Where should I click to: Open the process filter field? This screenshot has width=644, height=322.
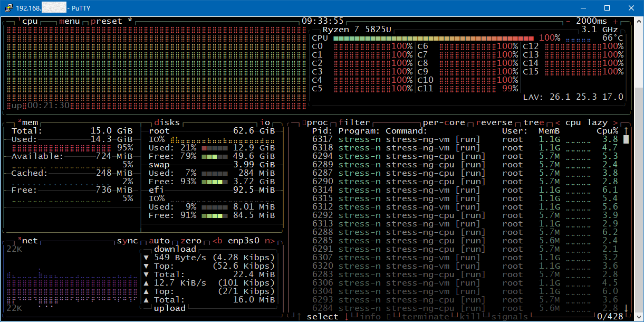[x=354, y=122]
